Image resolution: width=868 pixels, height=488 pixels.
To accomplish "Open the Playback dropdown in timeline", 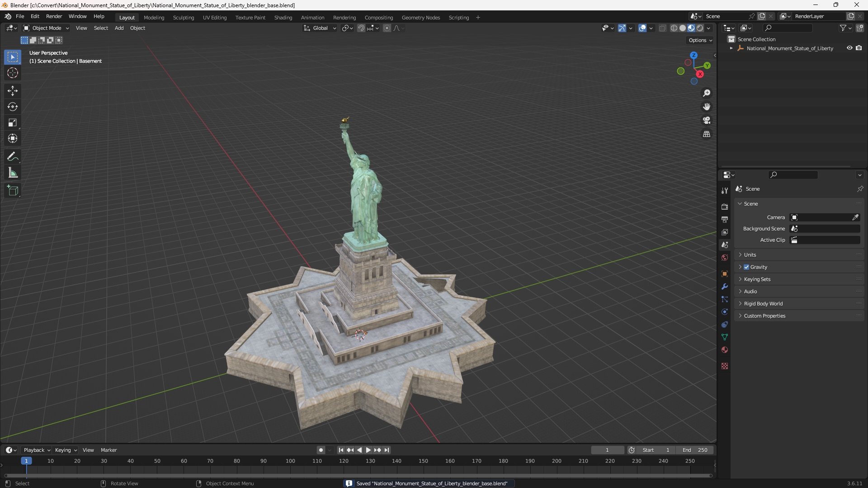I will click(x=37, y=450).
